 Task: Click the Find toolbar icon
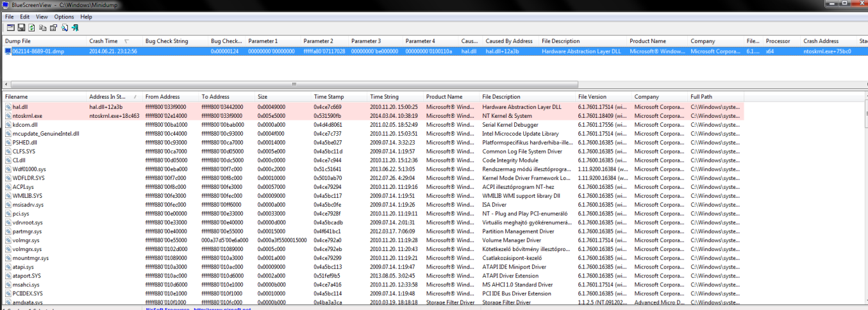(x=64, y=28)
